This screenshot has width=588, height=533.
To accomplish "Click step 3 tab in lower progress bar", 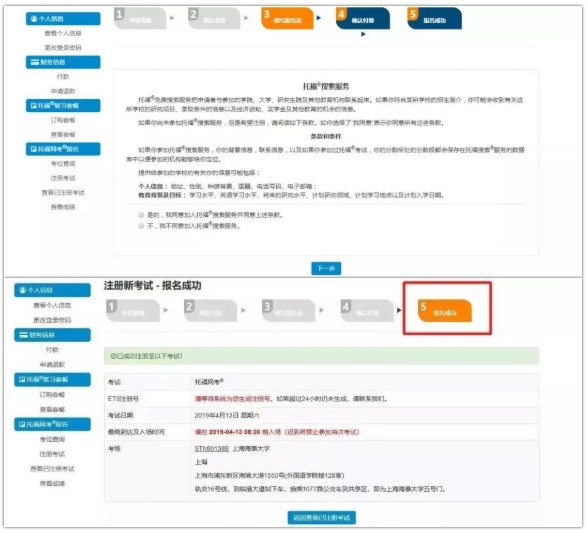I will [x=288, y=310].
